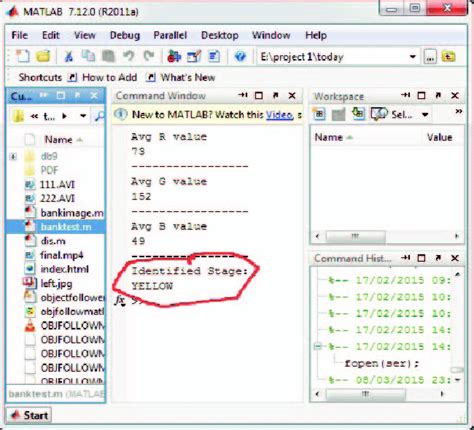Undock the Command History panel
474x430 pixels.
point(438,258)
